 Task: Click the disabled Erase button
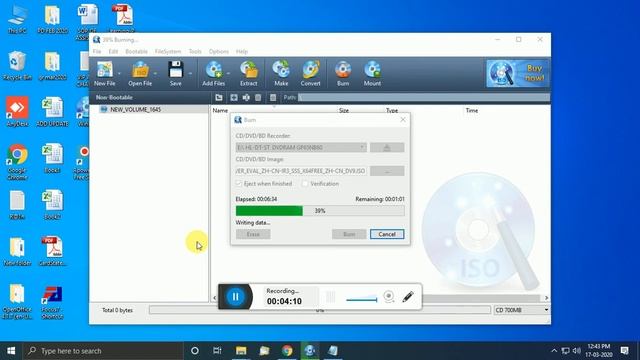pyautogui.click(x=253, y=234)
